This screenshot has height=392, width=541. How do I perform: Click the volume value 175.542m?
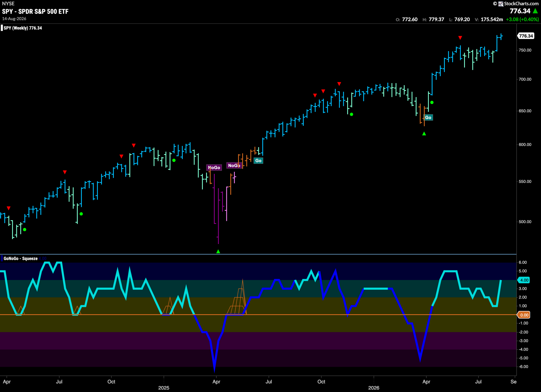[x=492, y=20]
